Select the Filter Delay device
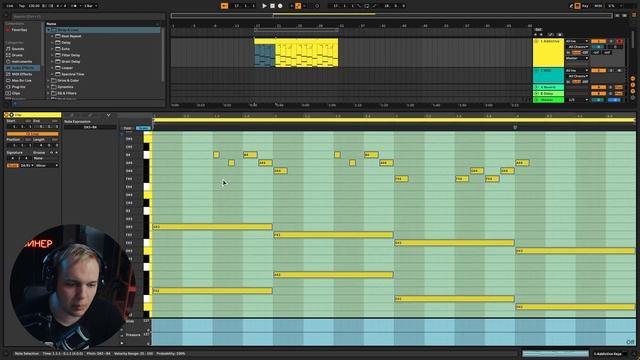 tap(71, 55)
